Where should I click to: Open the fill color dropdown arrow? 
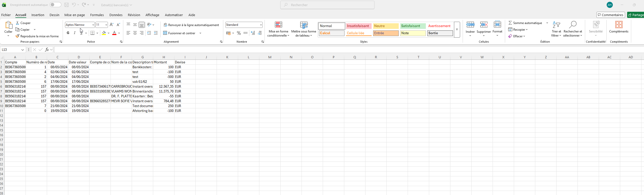pos(108,33)
